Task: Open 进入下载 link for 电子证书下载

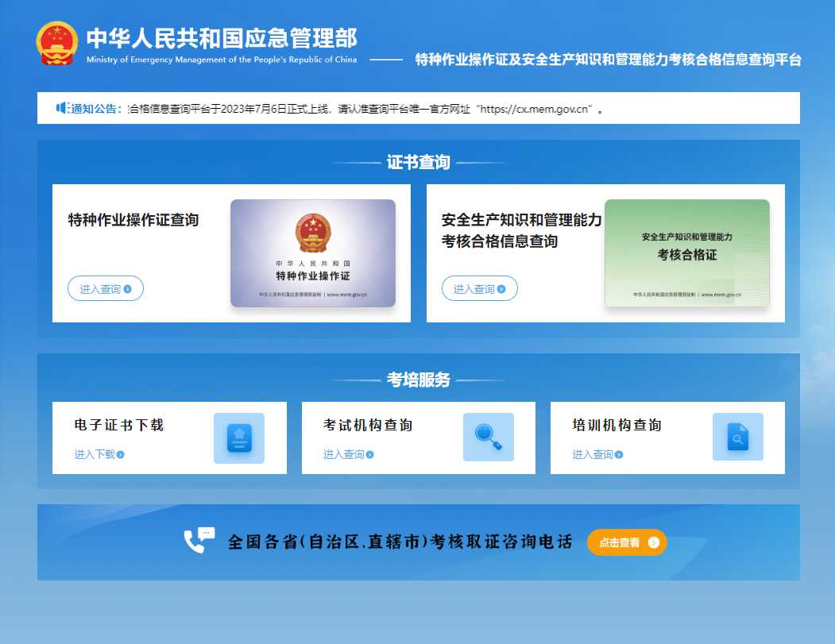Action: 99,454
